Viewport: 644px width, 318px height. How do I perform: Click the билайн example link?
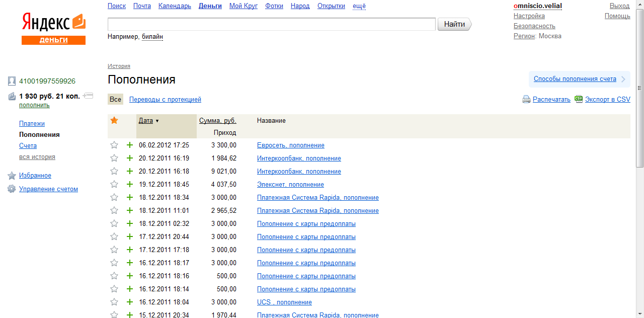[152, 37]
